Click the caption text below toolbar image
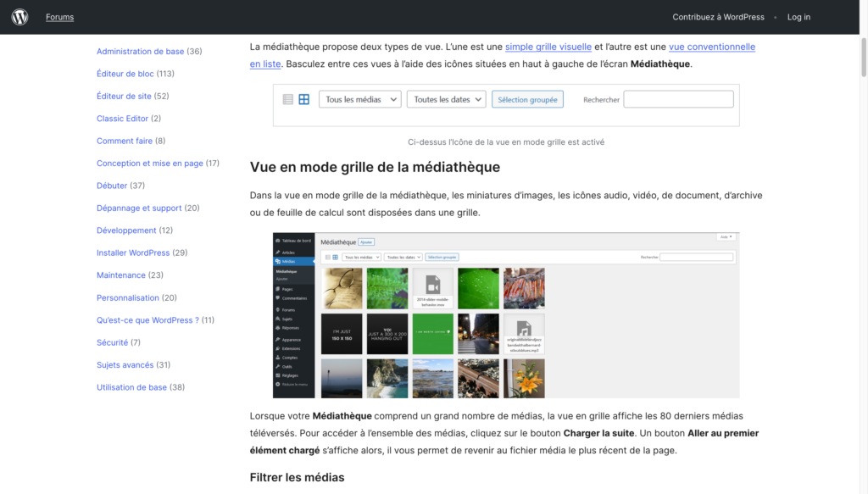This screenshot has width=868, height=494. point(506,142)
